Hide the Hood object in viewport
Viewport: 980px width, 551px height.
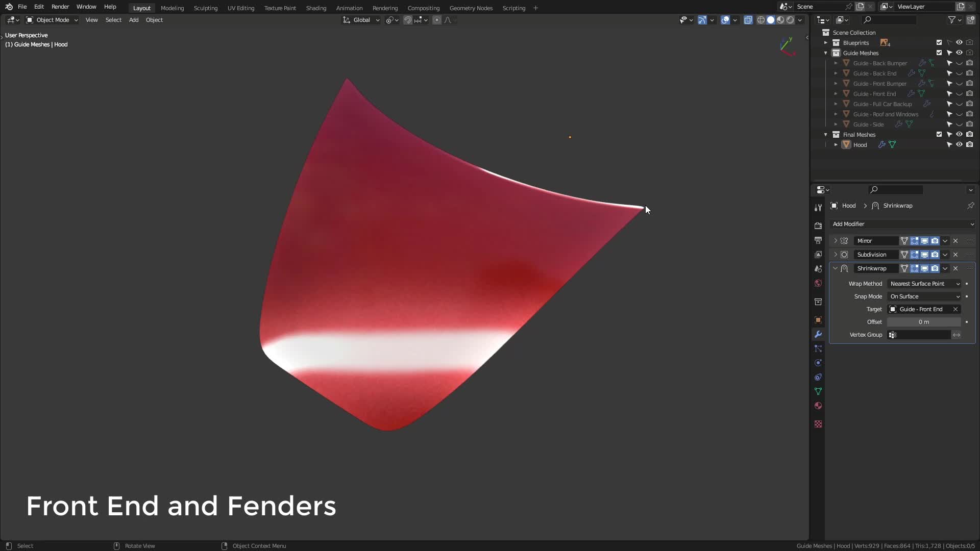point(960,144)
